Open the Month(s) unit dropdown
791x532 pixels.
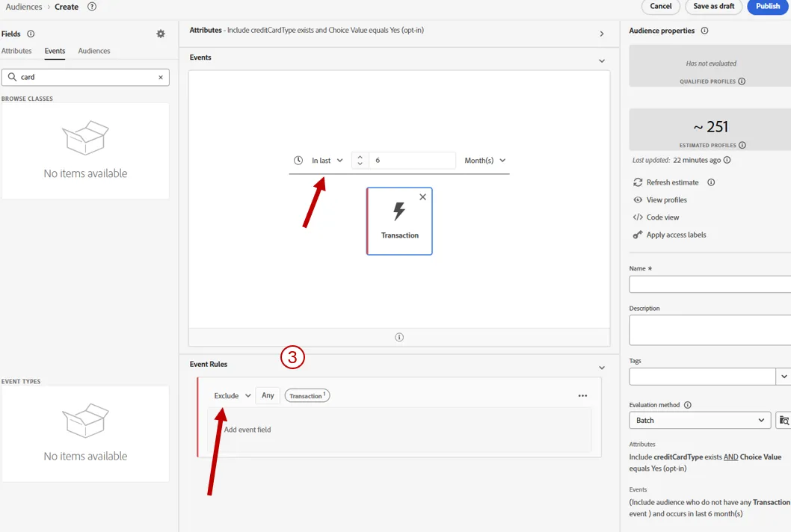pyautogui.click(x=484, y=161)
